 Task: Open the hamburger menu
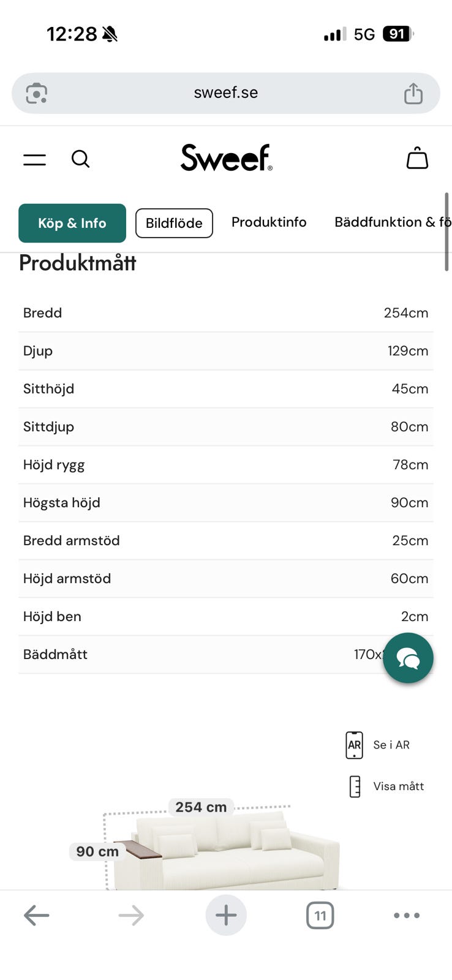coord(35,160)
